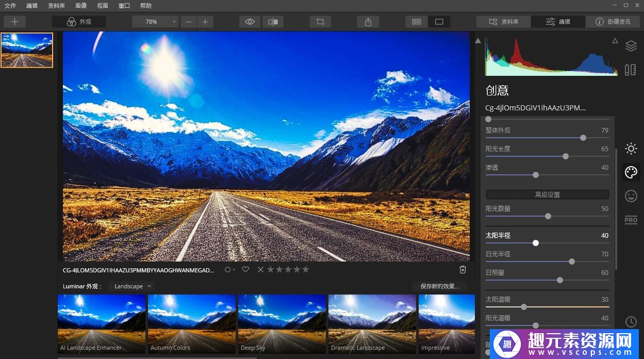Viewport: 644px width, 359px height.
Task: Adjust the 太阳半径 slider handle
Action: tap(536, 243)
